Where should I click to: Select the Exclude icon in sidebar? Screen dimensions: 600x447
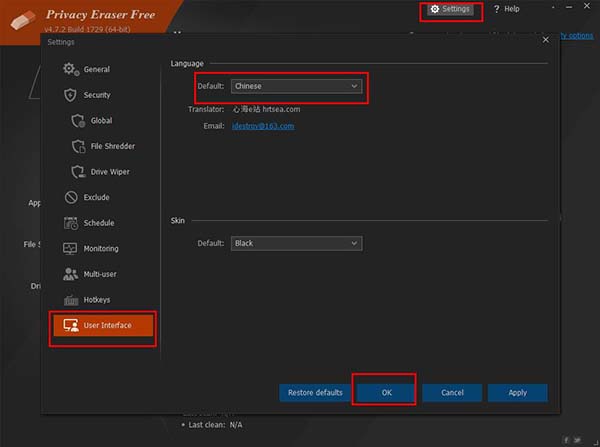tap(70, 198)
